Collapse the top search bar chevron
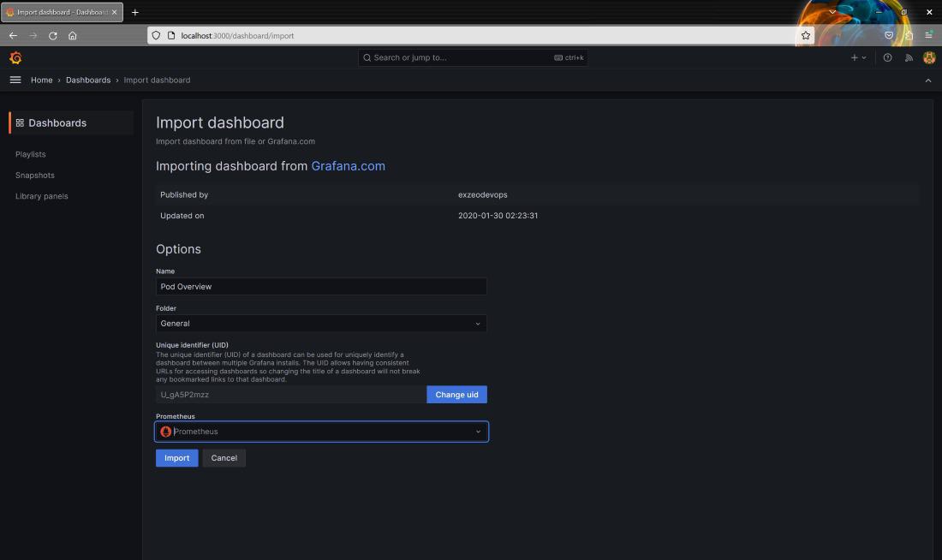The height and width of the screenshot is (560, 942). [928, 80]
